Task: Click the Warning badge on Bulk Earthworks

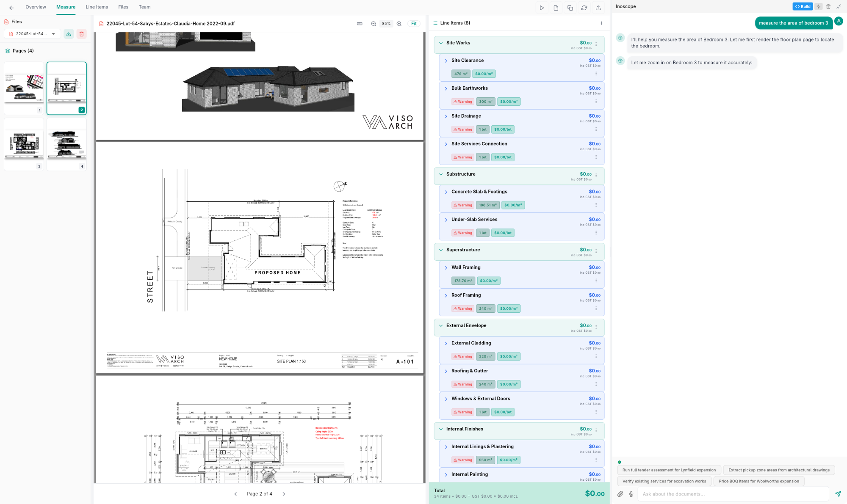Action: (x=462, y=101)
